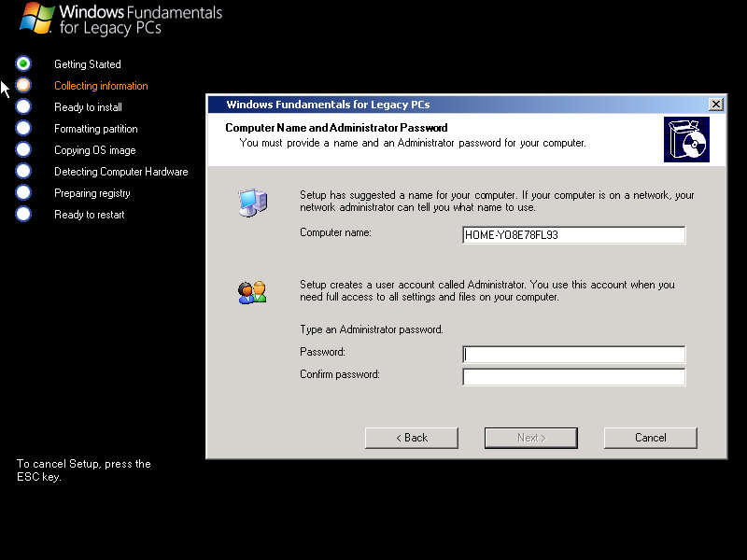Viewport: 747px width, 560px height.
Task: Select the Collecting information step indicator
Action: [23, 85]
